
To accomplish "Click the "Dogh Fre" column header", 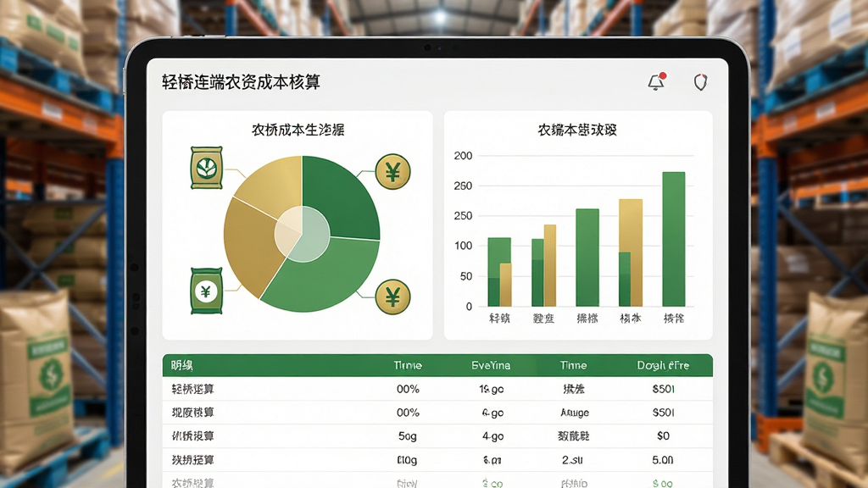I will [663, 365].
